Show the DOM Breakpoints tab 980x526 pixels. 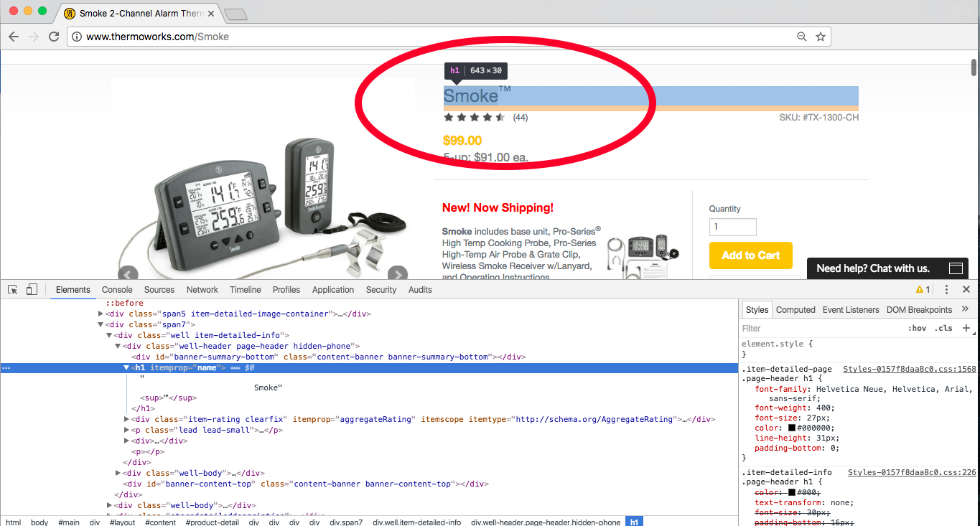[x=919, y=310]
